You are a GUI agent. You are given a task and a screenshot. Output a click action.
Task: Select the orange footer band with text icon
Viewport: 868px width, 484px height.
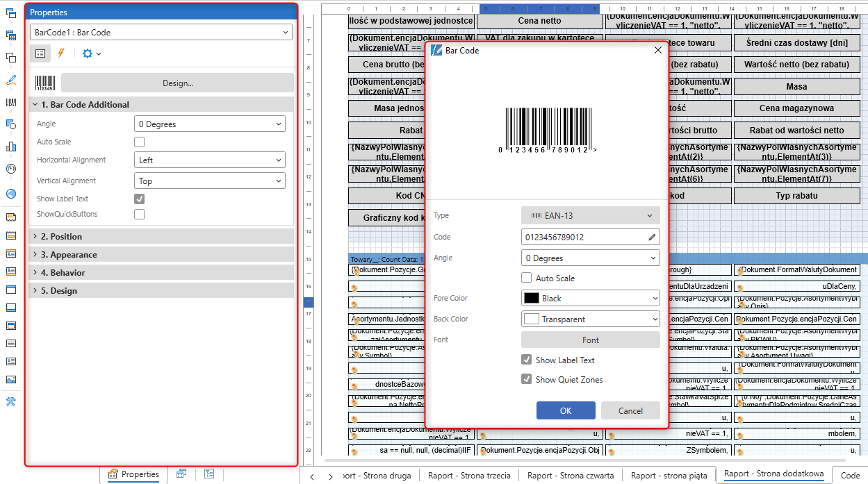pos(11,272)
